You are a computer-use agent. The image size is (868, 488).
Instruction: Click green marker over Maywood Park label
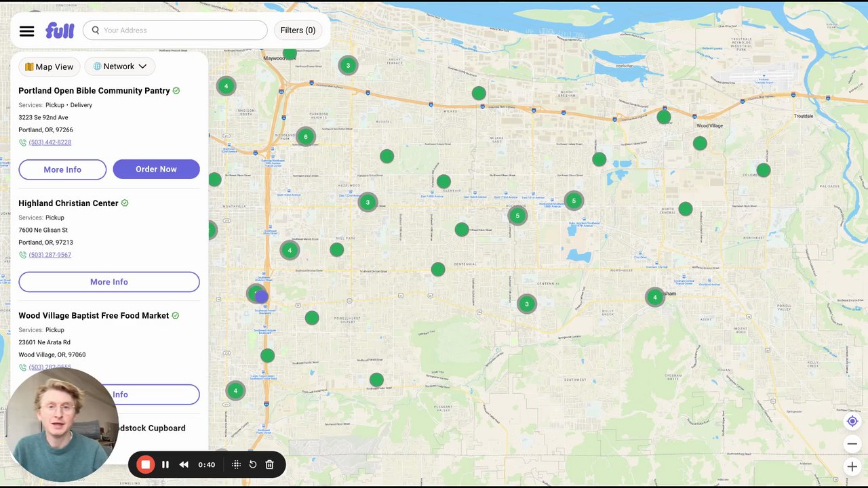pos(290,53)
